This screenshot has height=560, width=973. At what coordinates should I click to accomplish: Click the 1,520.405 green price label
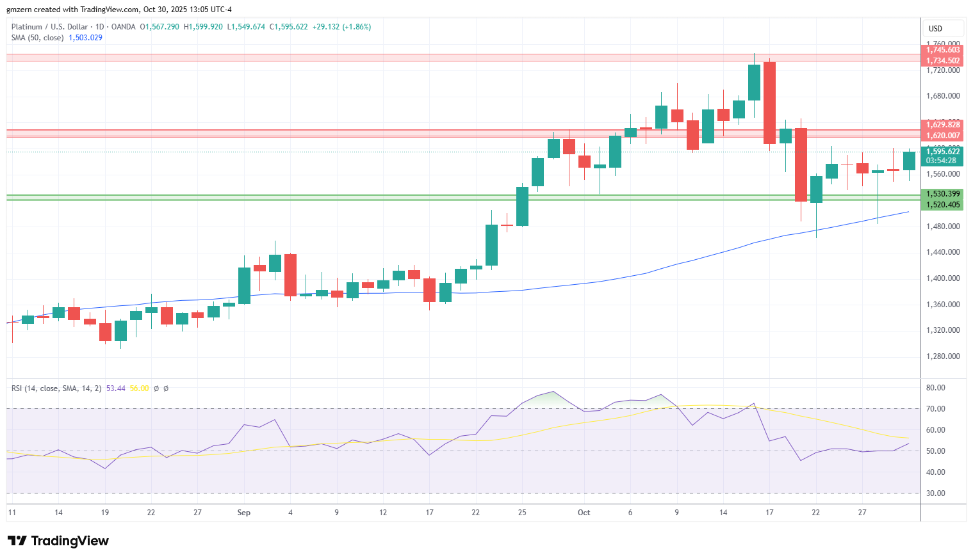pos(943,205)
